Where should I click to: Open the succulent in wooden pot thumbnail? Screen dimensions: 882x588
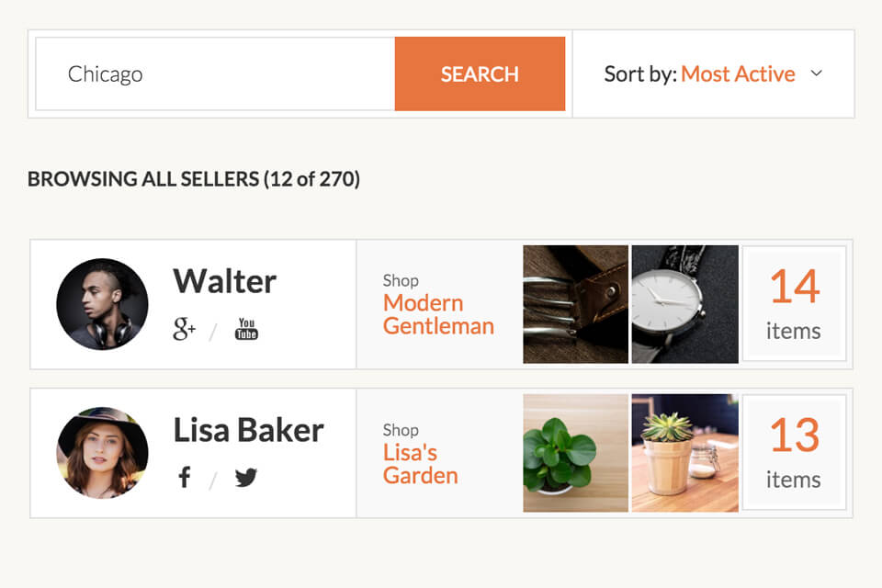pyautogui.click(x=684, y=453)
